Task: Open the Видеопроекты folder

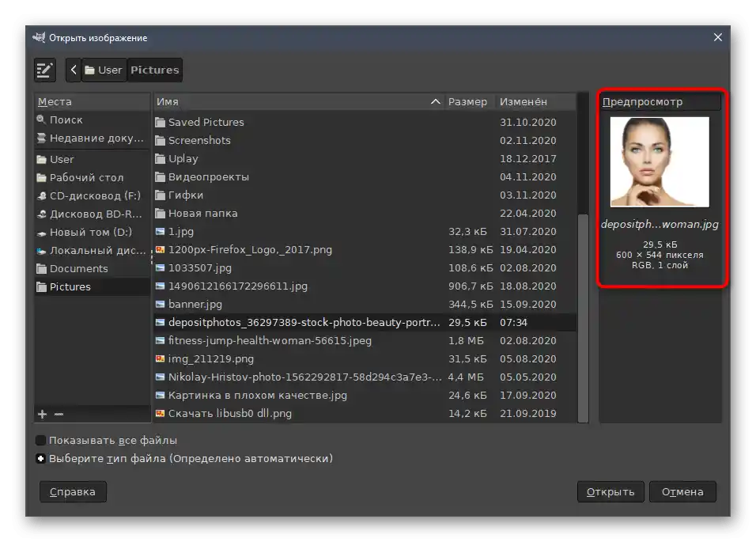Action: [x=365, y=177]
